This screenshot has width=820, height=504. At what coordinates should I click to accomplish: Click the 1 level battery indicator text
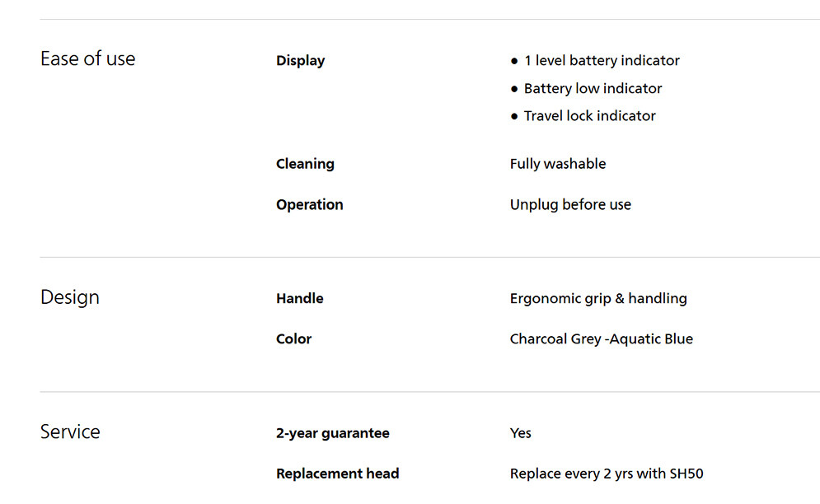point(602,61)
